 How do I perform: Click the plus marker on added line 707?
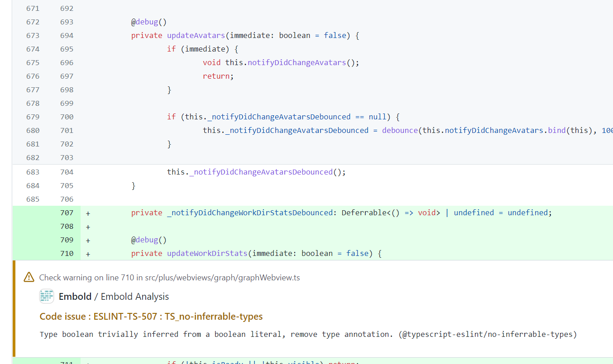tap(88, 213)
